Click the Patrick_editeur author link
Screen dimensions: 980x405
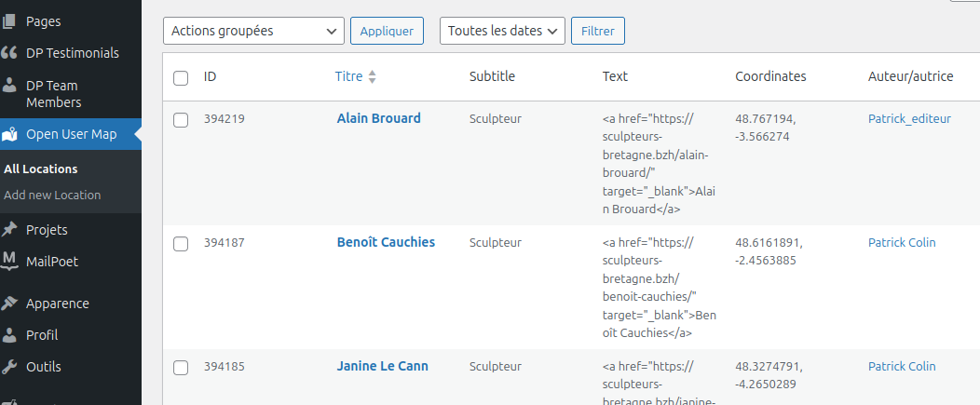click(x=909, y=118)
